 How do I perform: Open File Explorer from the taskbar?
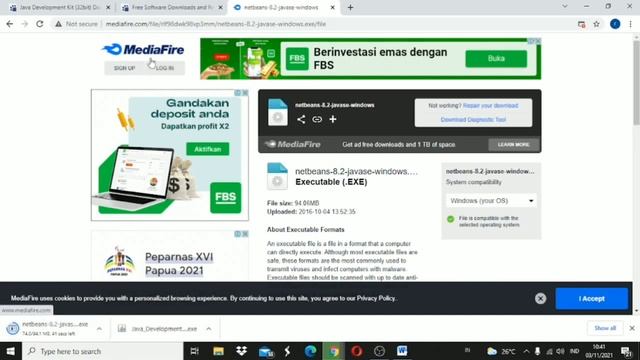(x=218, y=351)
